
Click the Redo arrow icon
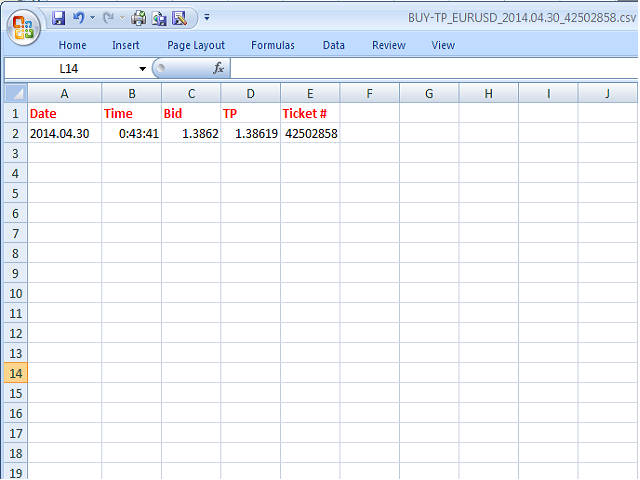108,18
